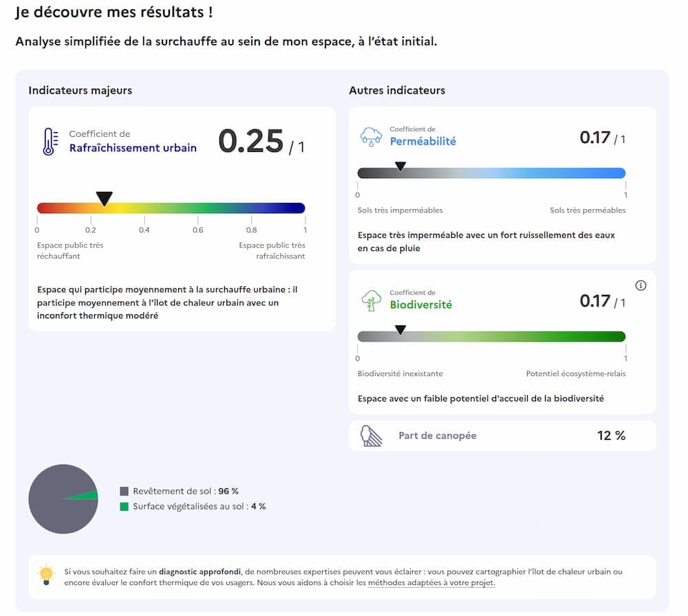This screenshot has width=688, height=616.
Task: Click the rain cloud Perméabilité icon
Action: pos(372,135)
